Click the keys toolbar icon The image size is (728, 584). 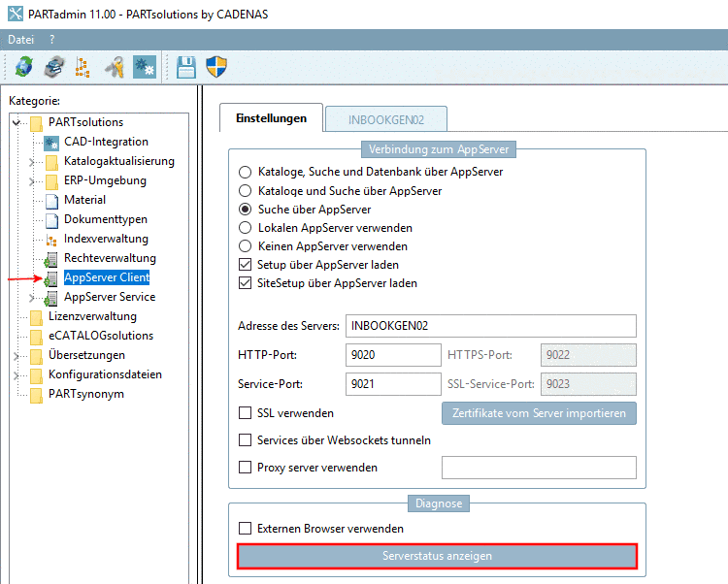click(115, 67)
